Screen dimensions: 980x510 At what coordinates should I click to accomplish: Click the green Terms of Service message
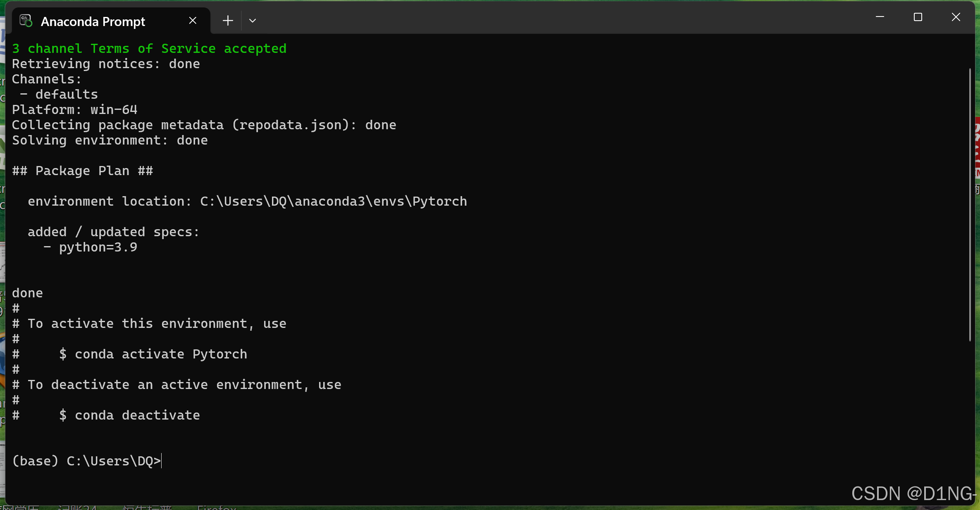pyautogui.click(x=149, y=48)
